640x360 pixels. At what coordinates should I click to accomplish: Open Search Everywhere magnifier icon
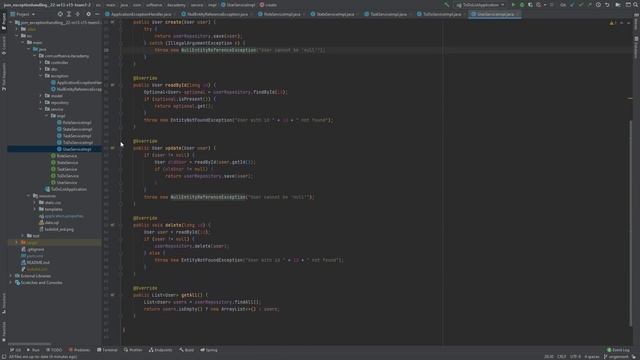636,5
